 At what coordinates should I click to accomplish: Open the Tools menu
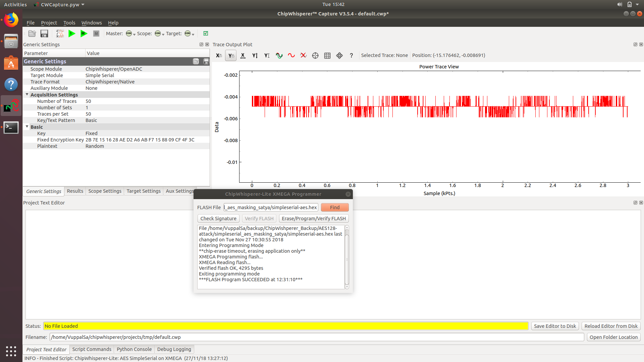pyautogui.click(x=69, y=23)
